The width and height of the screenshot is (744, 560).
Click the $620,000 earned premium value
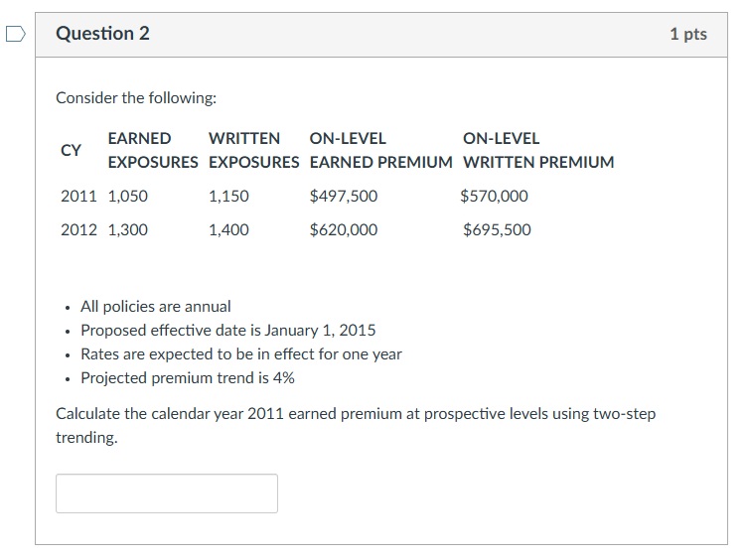pos(344,230)
